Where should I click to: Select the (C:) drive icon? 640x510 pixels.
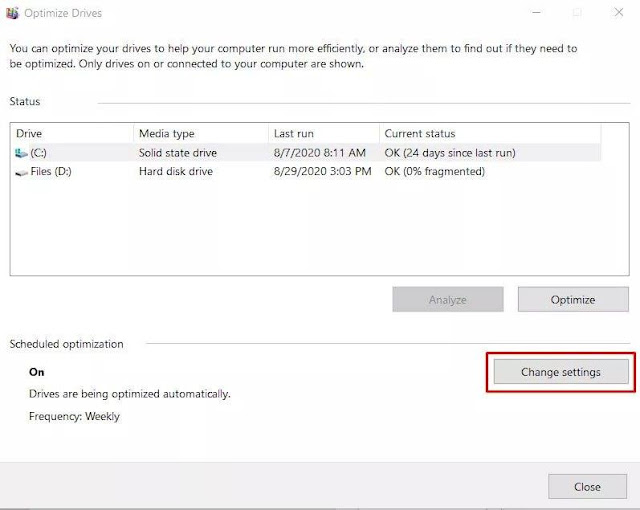pos(22,153)
